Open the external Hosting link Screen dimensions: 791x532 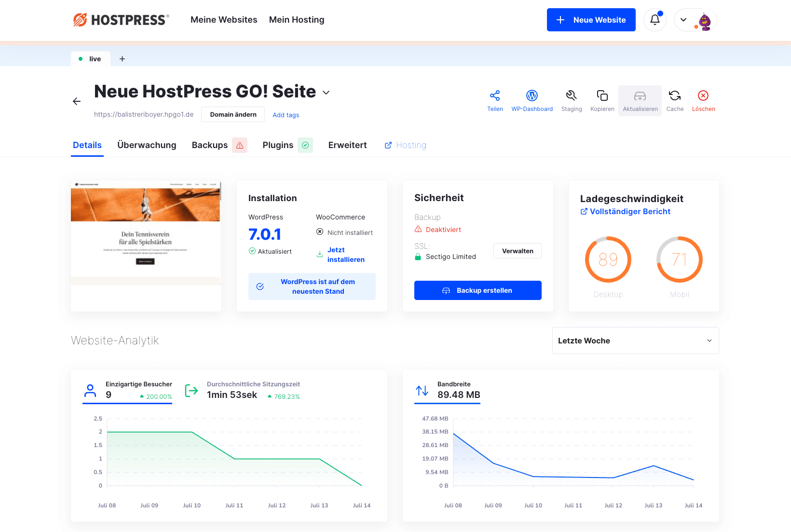406,145
